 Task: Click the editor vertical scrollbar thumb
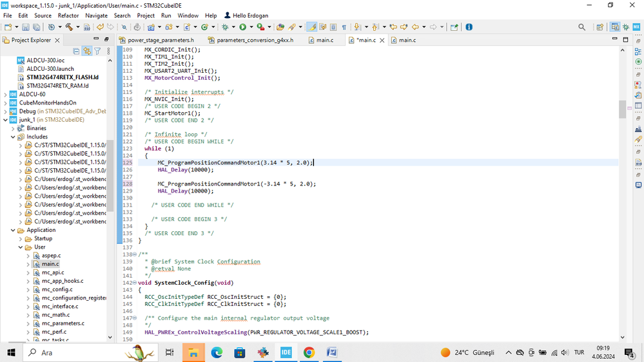[x=622, y=110]
